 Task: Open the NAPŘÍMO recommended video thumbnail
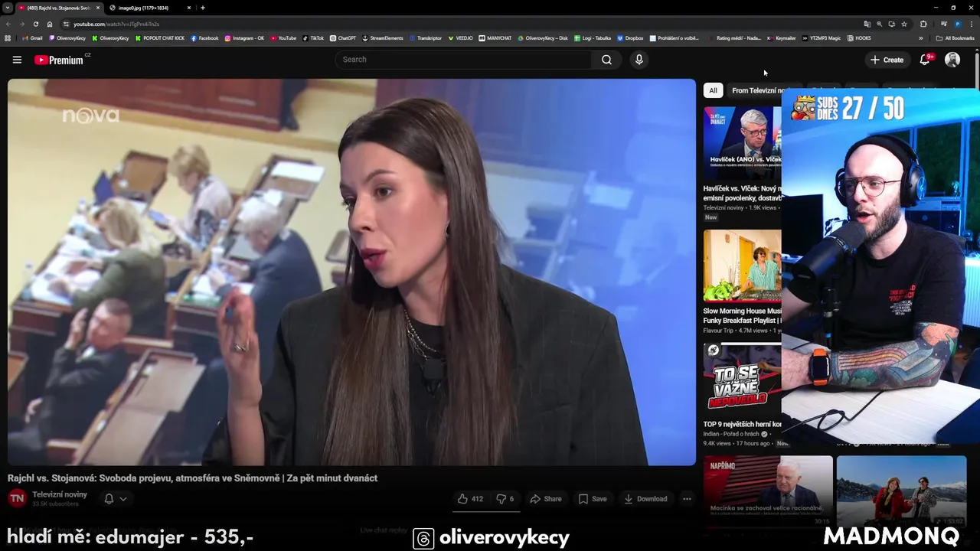pos(768,491)
